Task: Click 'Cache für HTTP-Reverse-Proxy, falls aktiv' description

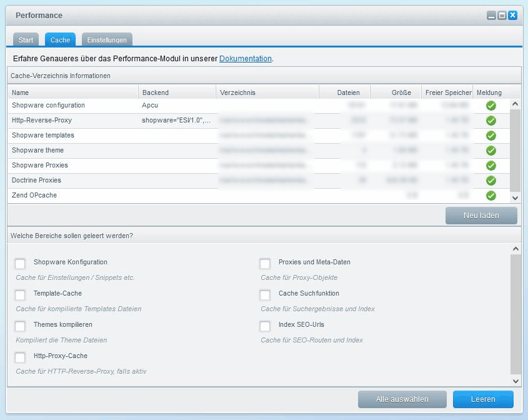Action: [81, 371]
